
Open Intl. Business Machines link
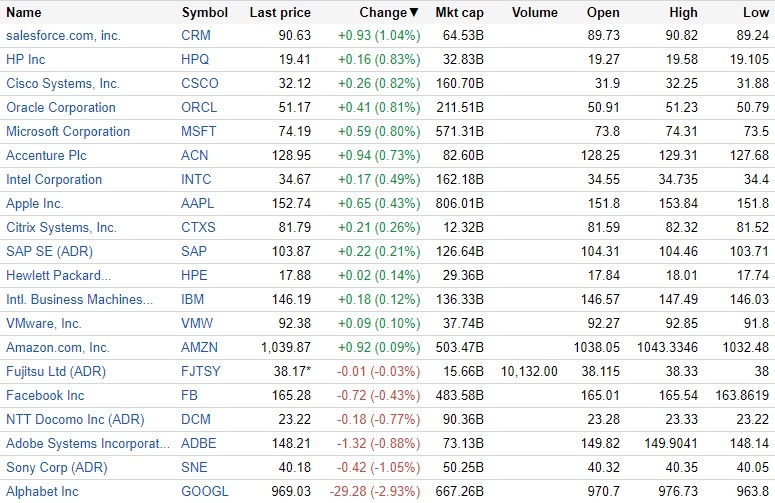coord(80,300)
